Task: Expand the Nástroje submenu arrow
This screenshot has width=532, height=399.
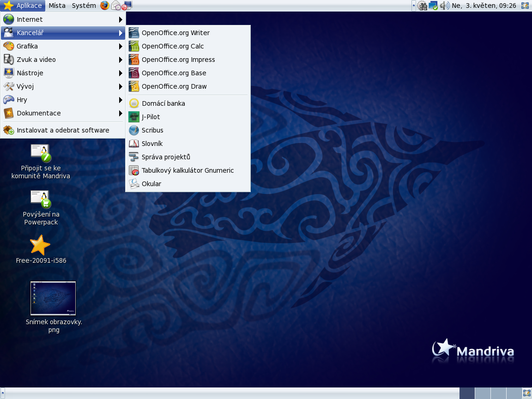Action: point(121,73)
